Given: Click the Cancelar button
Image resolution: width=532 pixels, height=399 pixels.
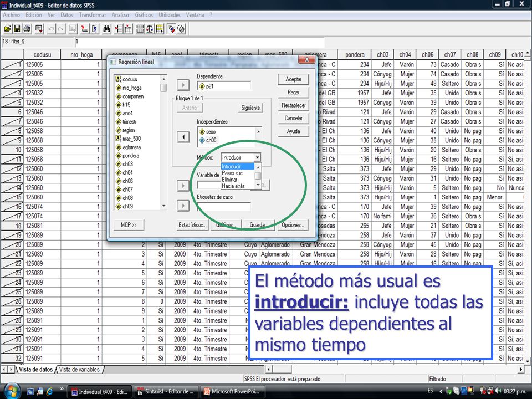Looking at the screenshot, I should [x=294, y=118].
